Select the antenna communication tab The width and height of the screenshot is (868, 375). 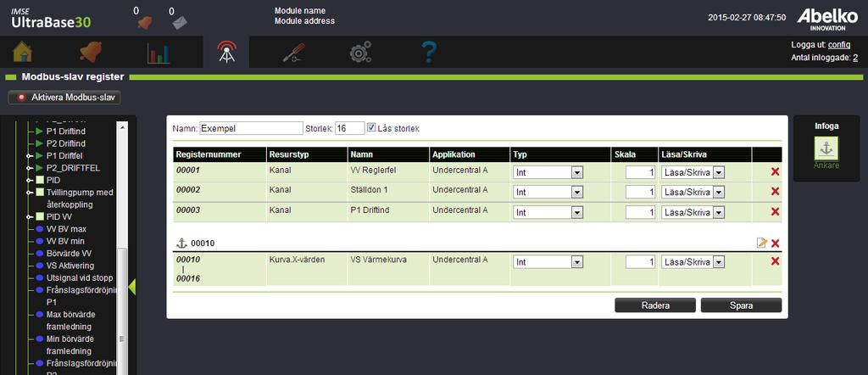(x=225, y=52)
